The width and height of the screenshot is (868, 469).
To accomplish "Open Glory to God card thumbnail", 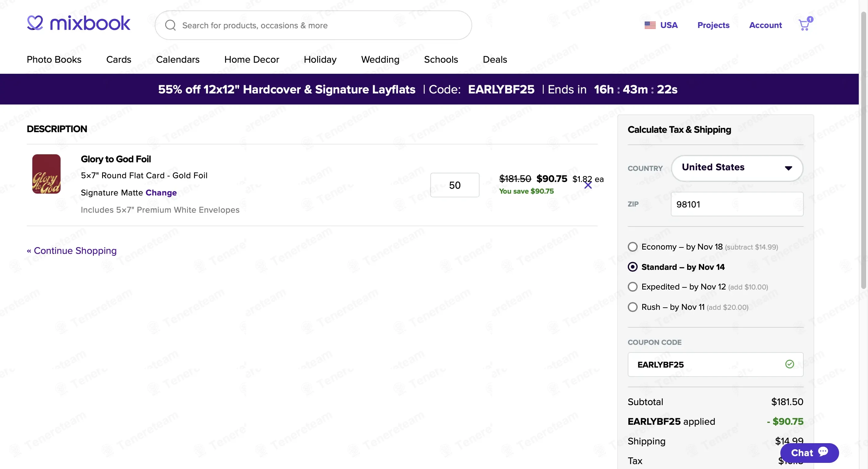I will coord(46,174).
